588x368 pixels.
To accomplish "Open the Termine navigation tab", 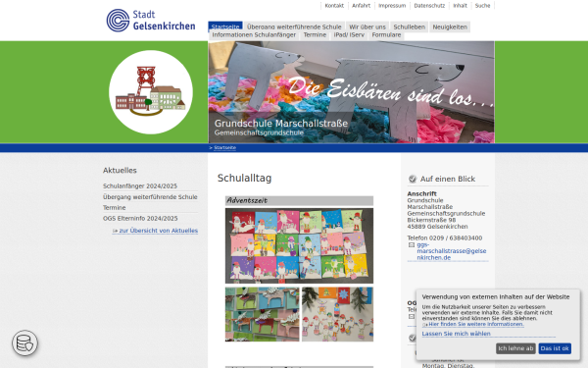I will tap(315, 35).
